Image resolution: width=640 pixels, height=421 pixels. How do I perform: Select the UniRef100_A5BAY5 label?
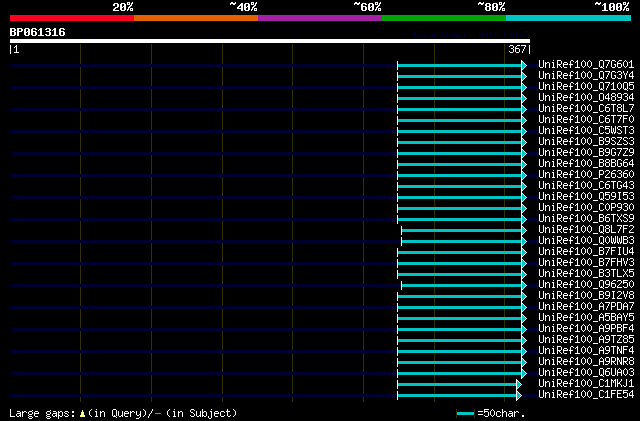point(586,318)
